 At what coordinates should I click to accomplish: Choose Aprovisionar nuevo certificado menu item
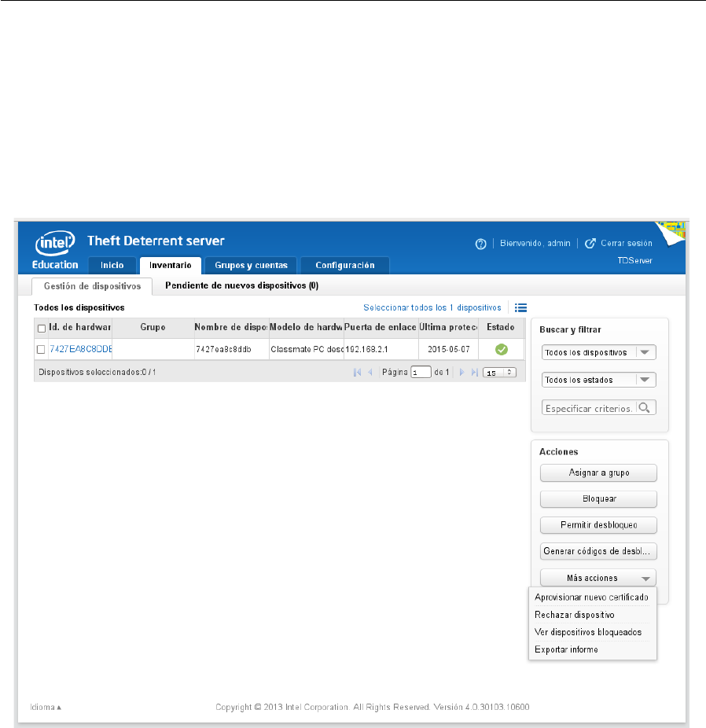(x=591, y=597)
